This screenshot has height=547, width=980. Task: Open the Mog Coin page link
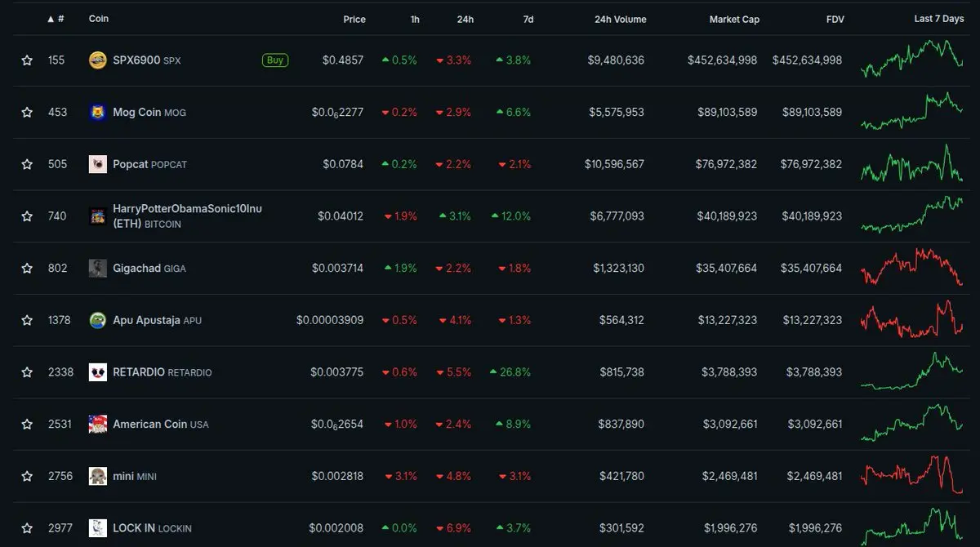(149, 113)
